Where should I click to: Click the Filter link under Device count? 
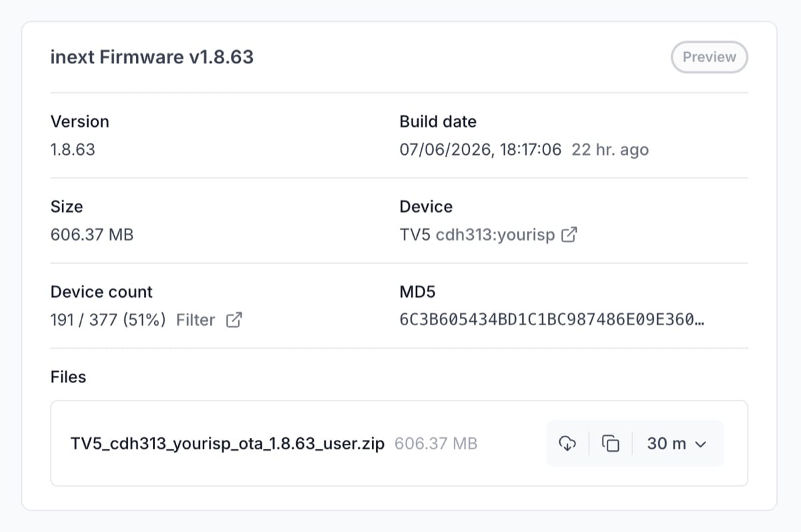click(x=196, y=320)
